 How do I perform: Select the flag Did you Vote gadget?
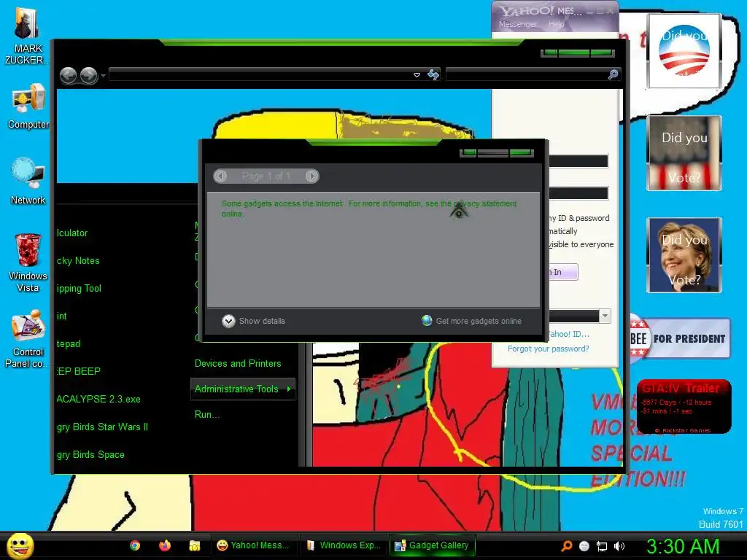pos(684,153)
